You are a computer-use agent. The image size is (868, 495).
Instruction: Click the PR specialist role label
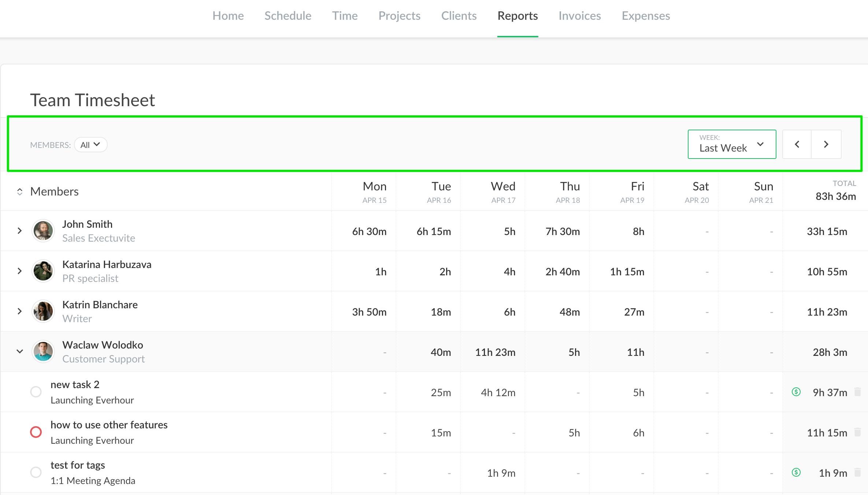coord(90,279)
